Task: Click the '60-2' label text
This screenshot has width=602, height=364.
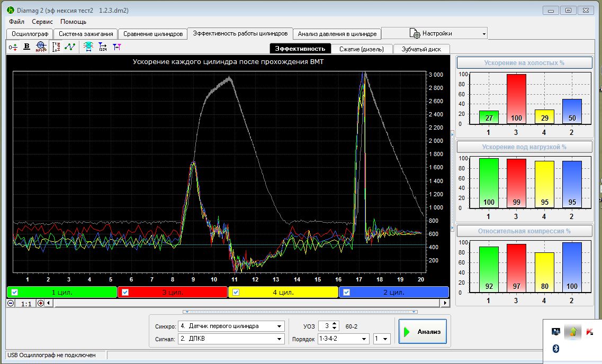Action: pyautogui.click(x=351, y=326)
